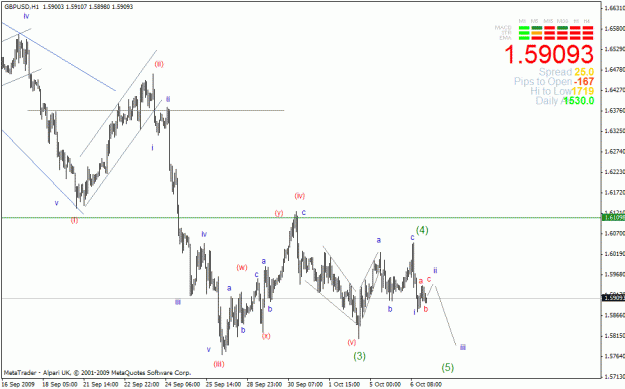Click the 30 Sep 07:00 time label

click(x=306, y=385)
